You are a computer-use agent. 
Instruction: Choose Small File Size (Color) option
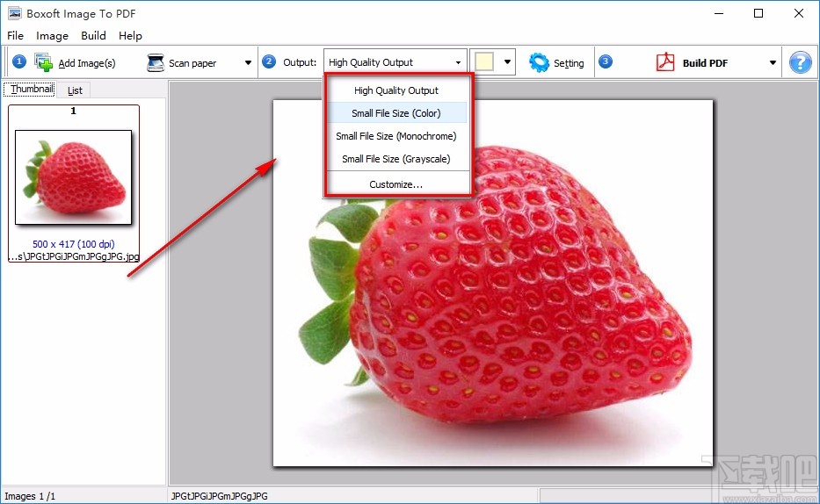click(396, 113)
